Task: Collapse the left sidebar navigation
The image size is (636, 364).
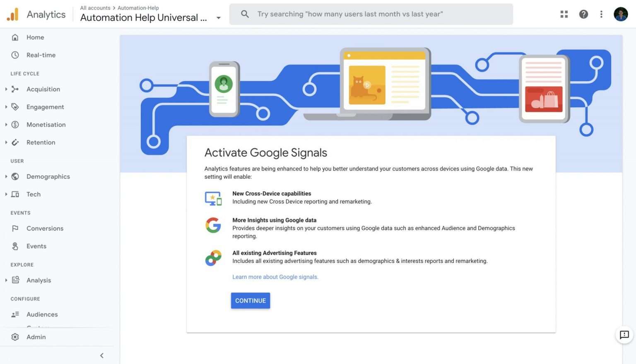Action: [102, 356]
